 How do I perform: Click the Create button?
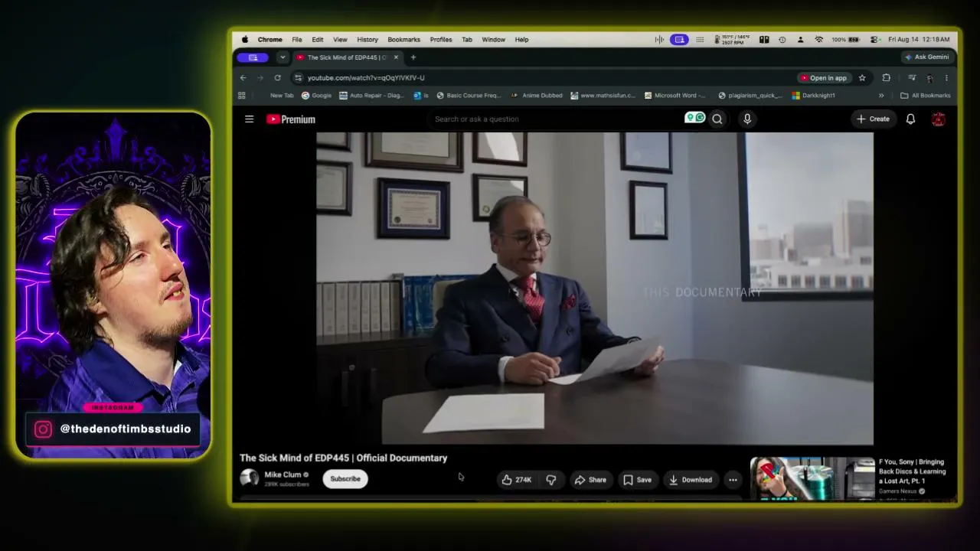[x=873, y=119]
